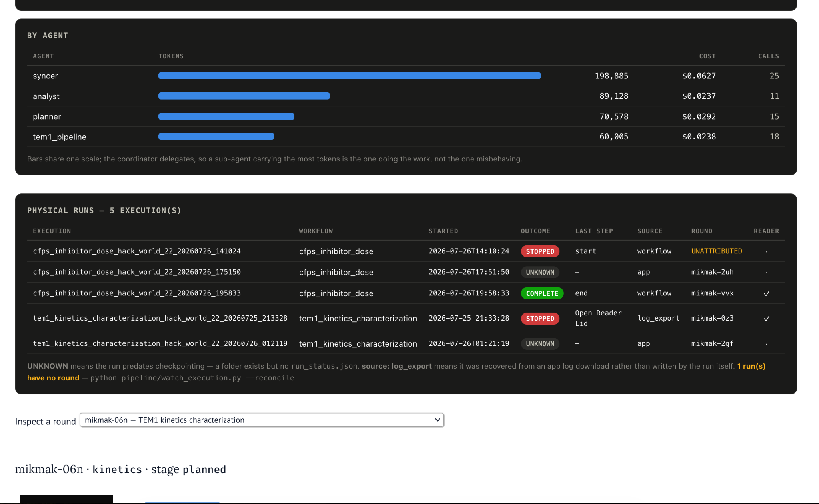Click the syncer cost $0.0627
This screenshot has height=504, width=819.
[699, 76]
